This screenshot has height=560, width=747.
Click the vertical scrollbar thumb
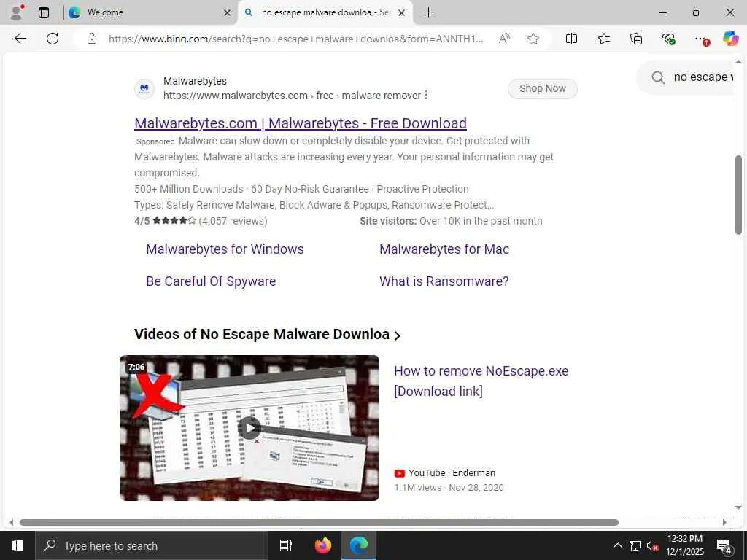(x=738, y=195)
